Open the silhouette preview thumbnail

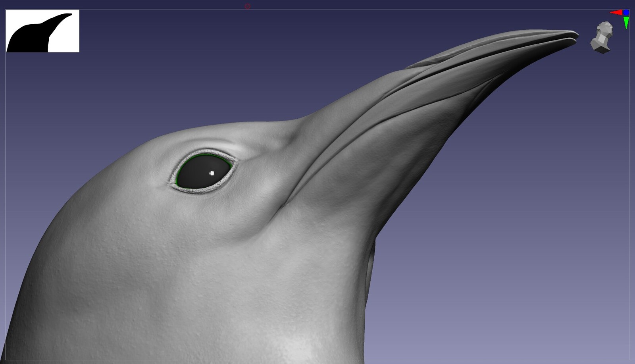(x=42, y=31)
